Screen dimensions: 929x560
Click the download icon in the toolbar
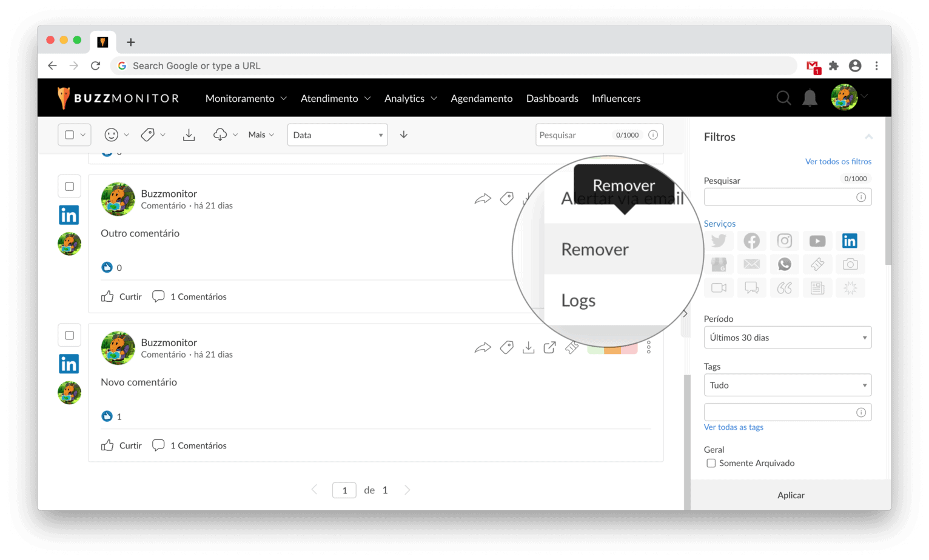[189, 135]
